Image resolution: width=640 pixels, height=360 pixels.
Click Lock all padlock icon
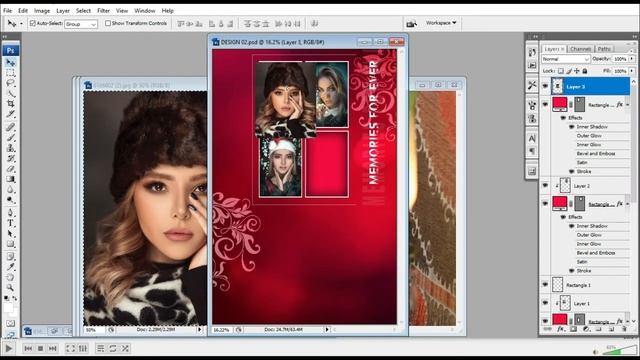click(x=585, y=71)
